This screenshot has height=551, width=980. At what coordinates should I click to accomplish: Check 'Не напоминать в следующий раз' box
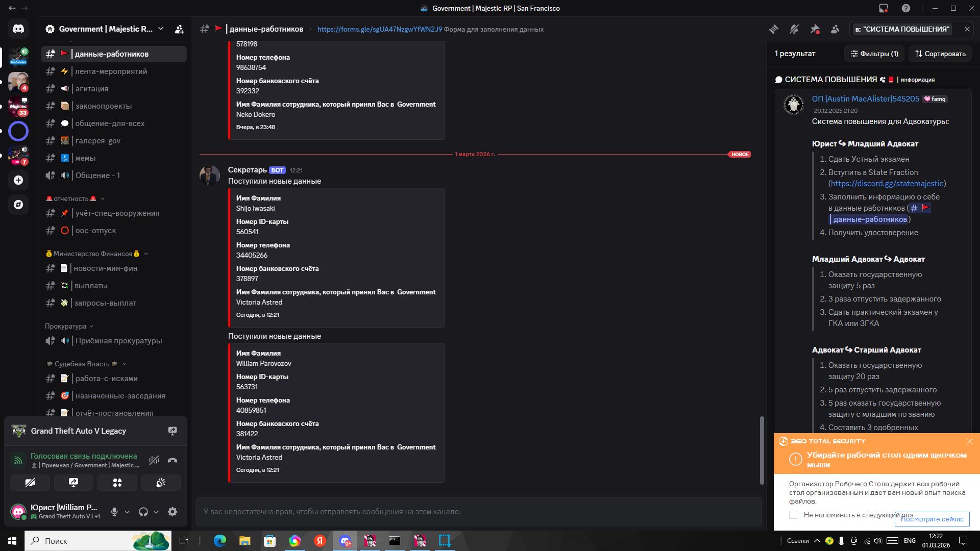point(793,515)
